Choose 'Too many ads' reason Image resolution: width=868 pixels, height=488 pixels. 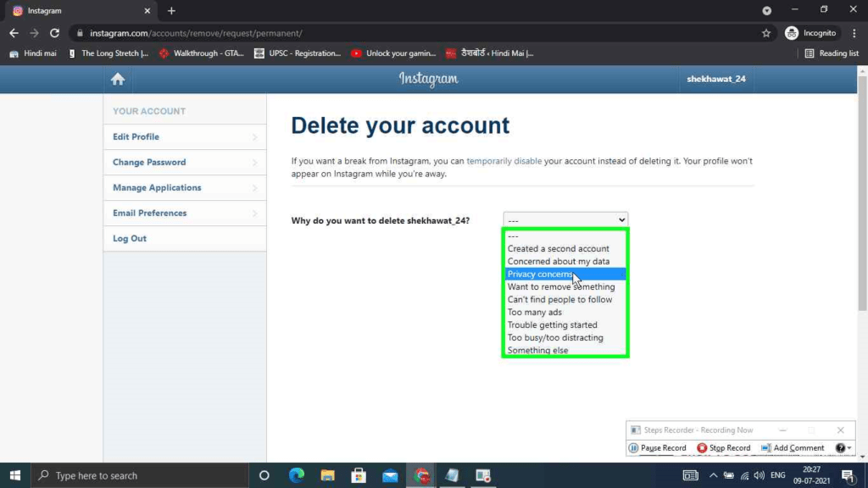(x=565, y=313)
